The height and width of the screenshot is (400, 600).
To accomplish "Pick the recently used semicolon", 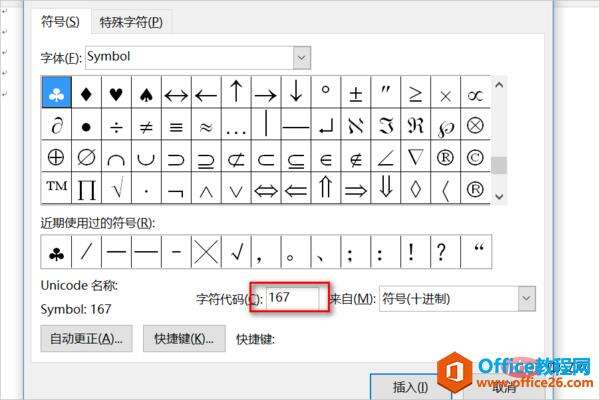I will coord(356,252).
